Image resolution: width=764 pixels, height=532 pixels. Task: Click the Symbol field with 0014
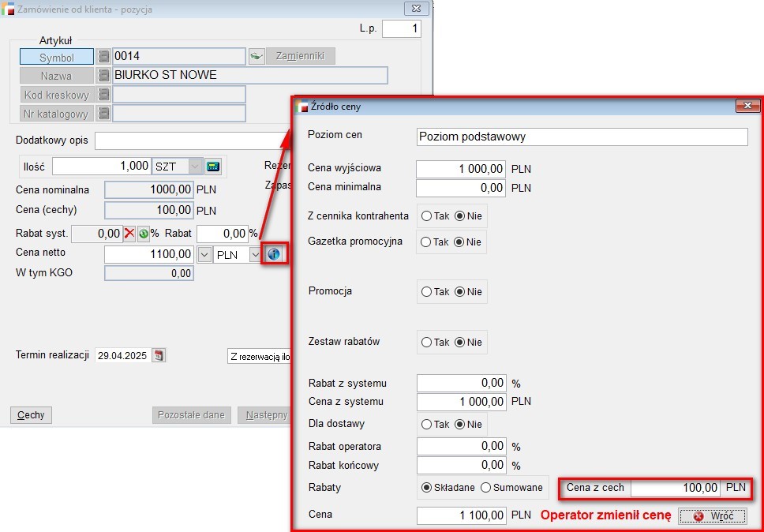179,57
